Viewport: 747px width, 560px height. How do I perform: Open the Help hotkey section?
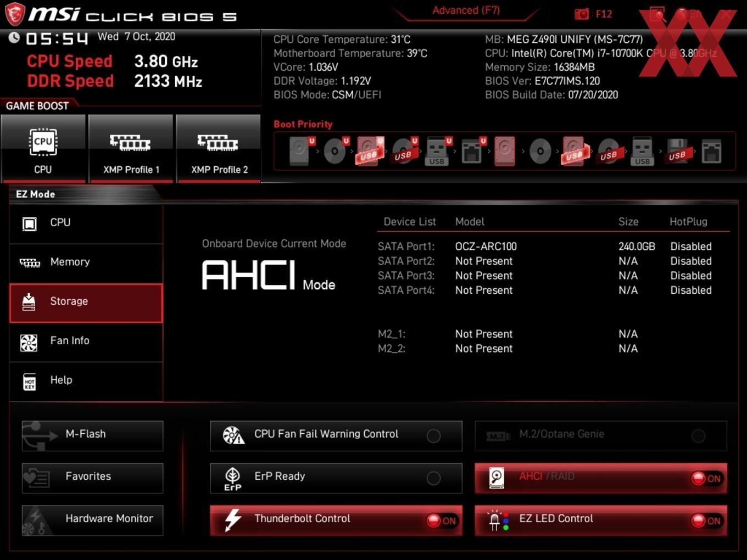click(x=86, y=381)
